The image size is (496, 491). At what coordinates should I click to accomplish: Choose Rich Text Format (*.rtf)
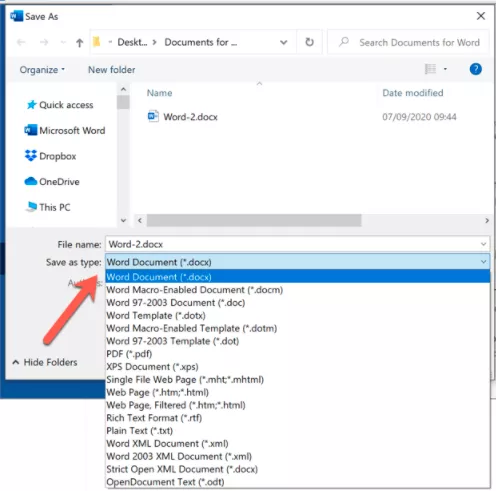(x=298, y=418)
